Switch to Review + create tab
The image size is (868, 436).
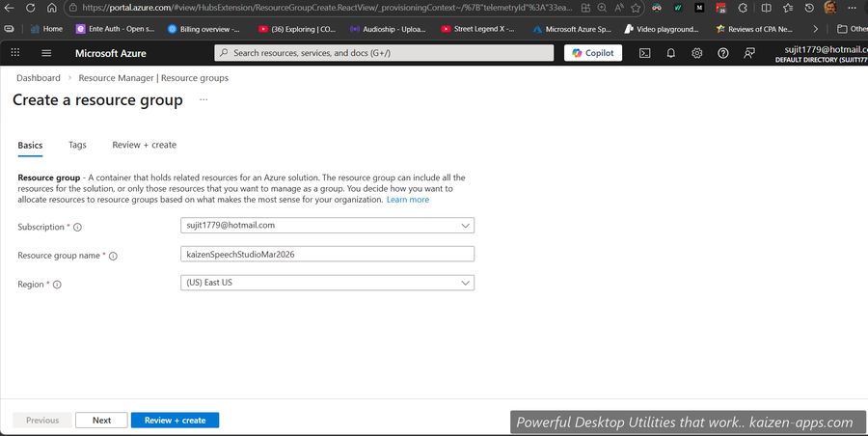(x=145, y=145)
